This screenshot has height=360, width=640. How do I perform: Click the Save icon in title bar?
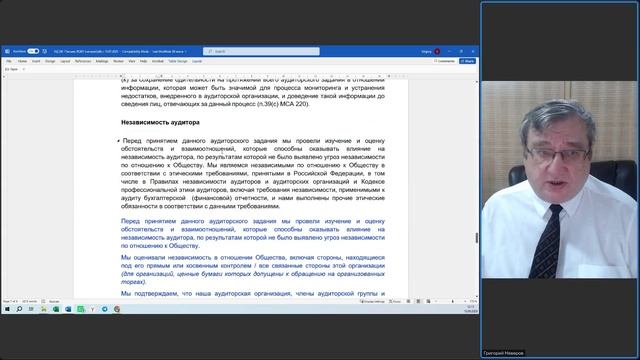pos(44,51)
